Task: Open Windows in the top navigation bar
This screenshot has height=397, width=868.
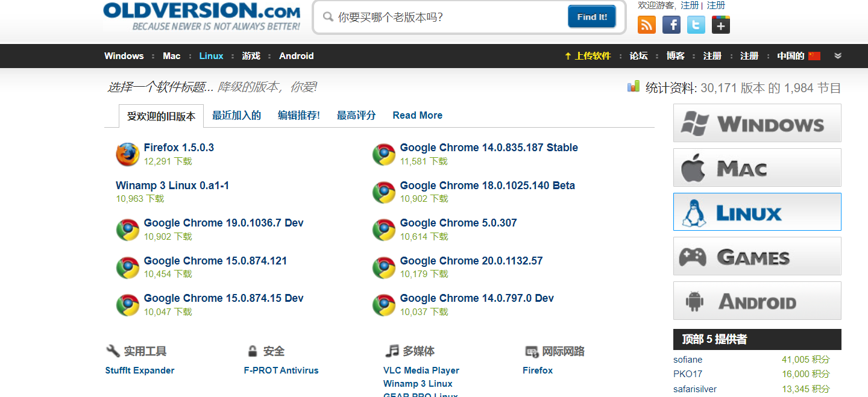Action: pyautogui.click(x=124, y=56)
